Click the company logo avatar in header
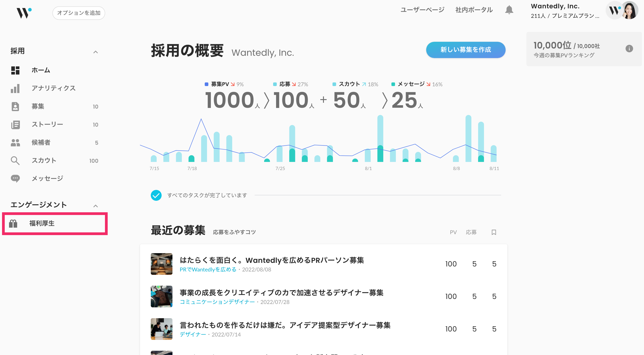The width and height of the screenshot is (644, 355). click(614, 10)
